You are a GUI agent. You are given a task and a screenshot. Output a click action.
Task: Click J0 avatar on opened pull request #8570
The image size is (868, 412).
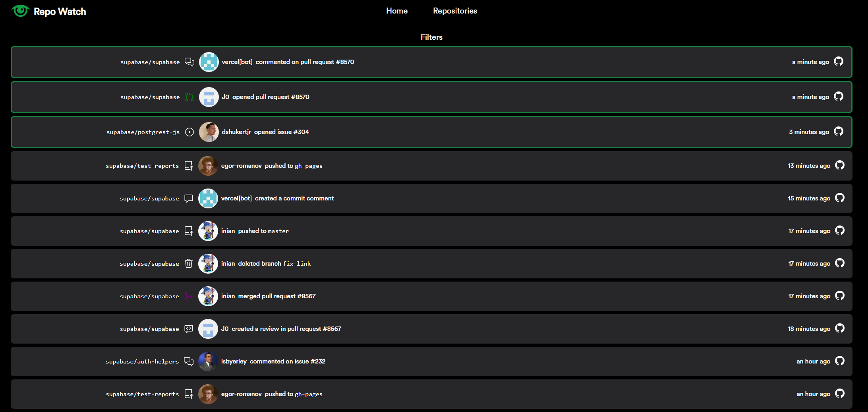pyautogui.click(x=209, y=97)
